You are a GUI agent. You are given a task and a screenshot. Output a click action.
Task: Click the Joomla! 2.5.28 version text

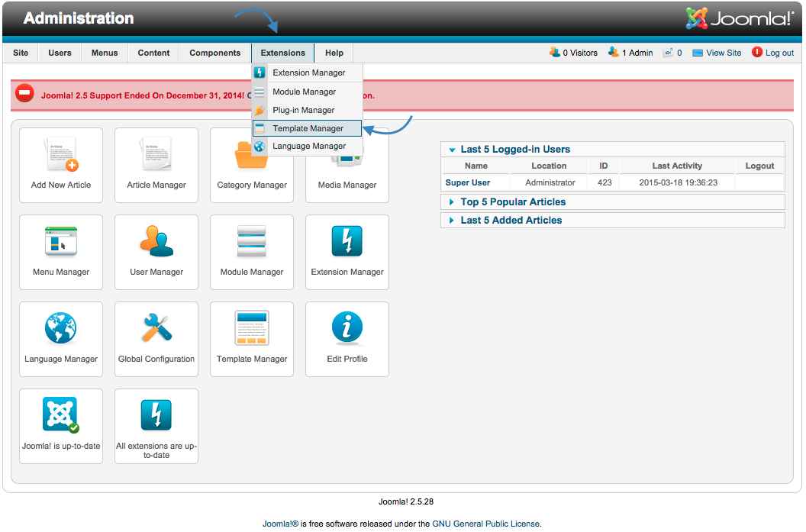(405, 501)
